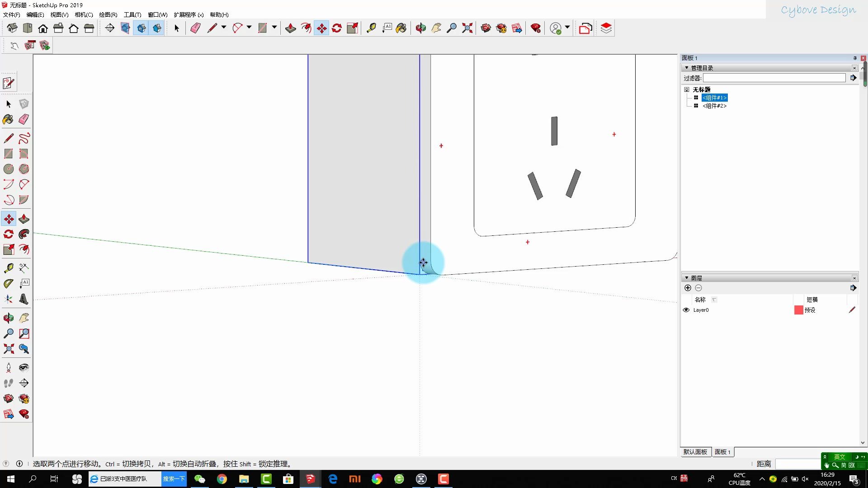Open the line tool dropdown arrow
The height and width of the screenshot is (488, 868).
223,28
